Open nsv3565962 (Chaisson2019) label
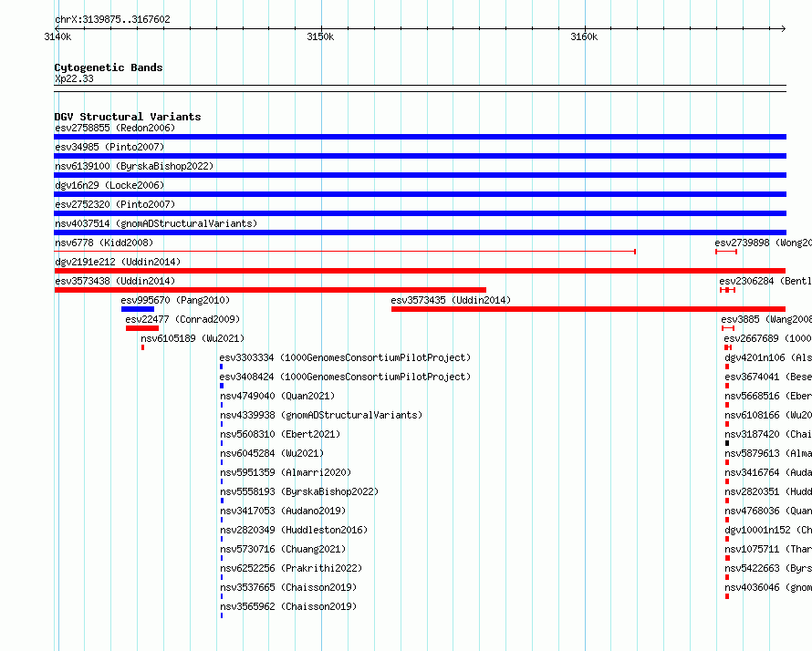 (x=288, y=606)
